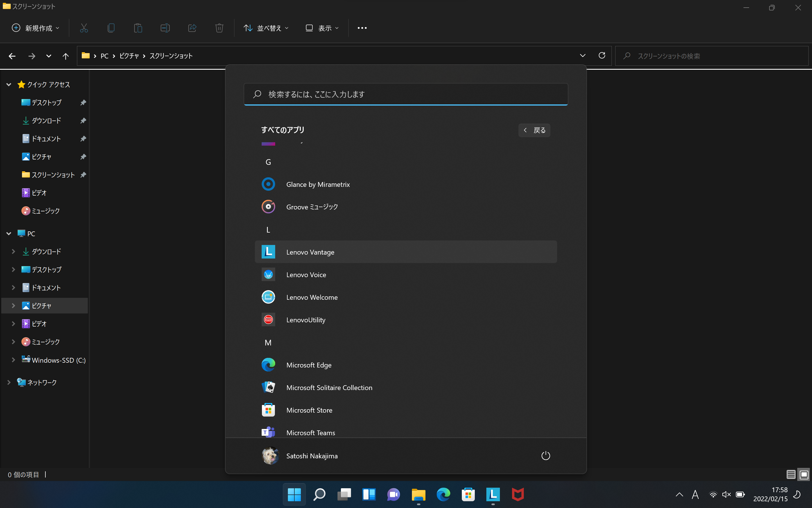
Task: Go up one folder level
Action: tap(65, 56)
